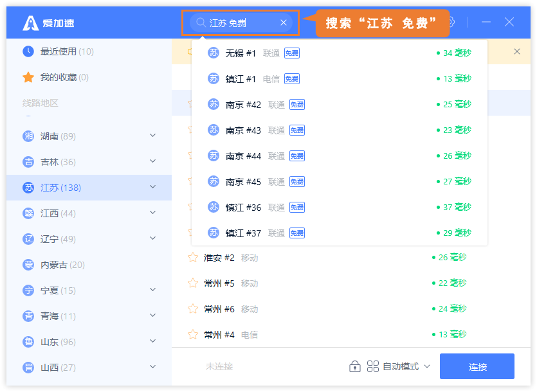Favorite the 淮安 #2 line with its star
Screen dimensions: 537x392
(x=192, y=258)
